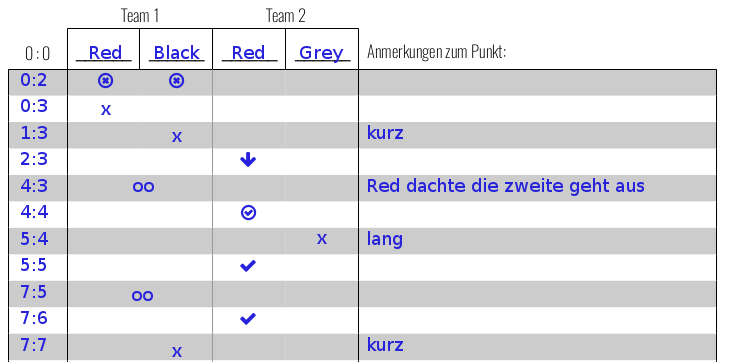
Task: Select the Team 1 Red player name link
Action: pos(104,53)
